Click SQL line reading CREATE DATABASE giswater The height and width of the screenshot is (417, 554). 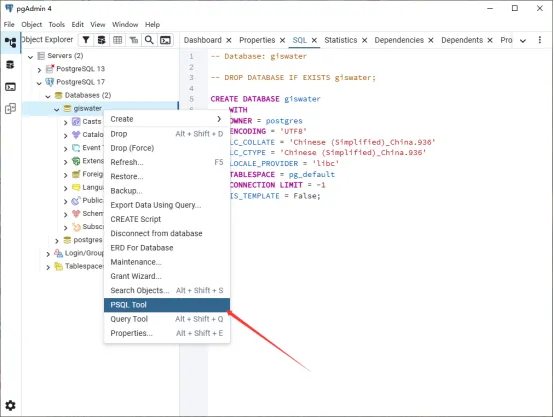[265, 99]
